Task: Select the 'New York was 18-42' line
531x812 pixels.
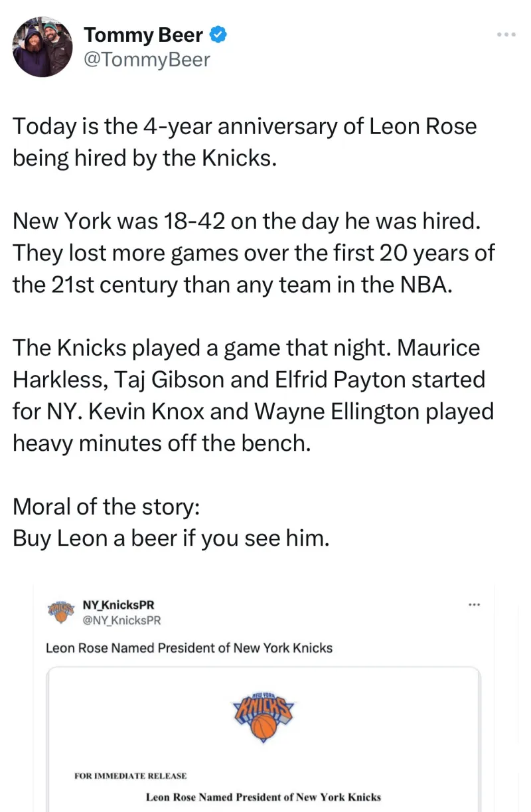Action: tap(246, 220)
